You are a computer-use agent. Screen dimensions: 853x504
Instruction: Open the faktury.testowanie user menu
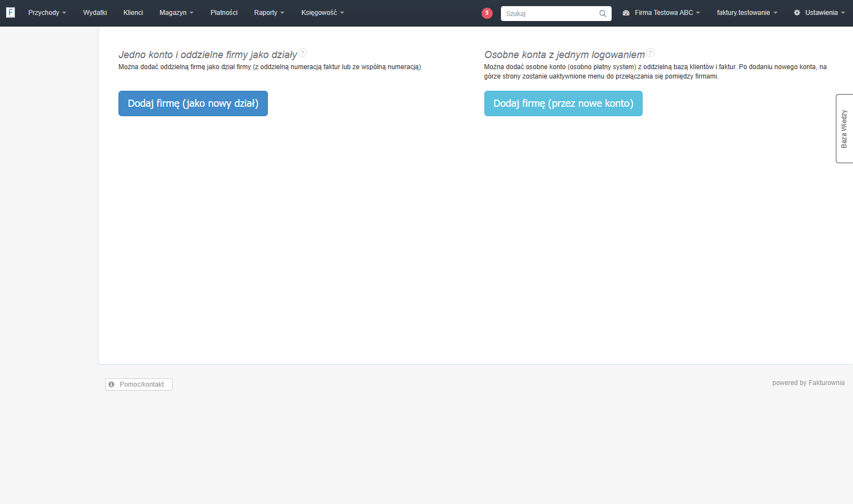tap(747, 13)
